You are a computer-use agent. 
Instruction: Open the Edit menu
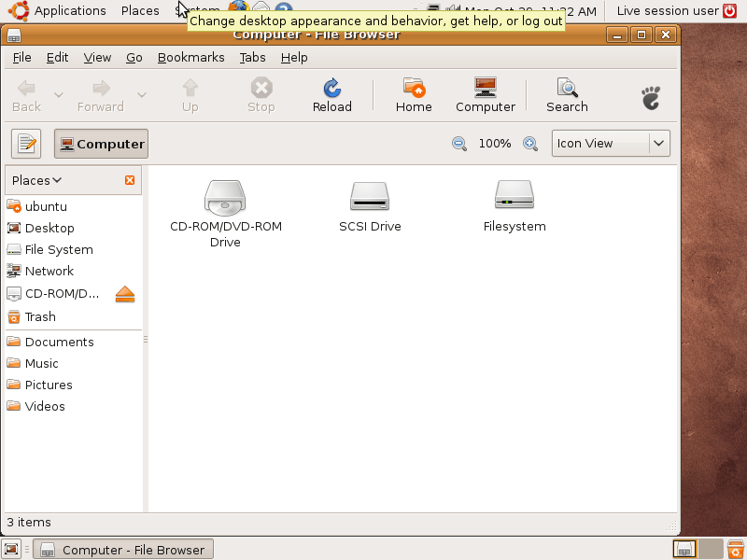[57, 58]
